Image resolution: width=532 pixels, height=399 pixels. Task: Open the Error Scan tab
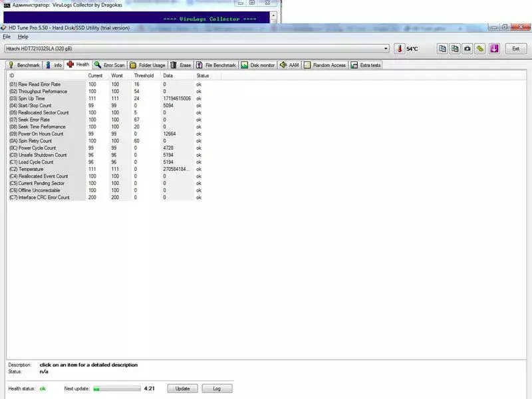(x=110, y=65)
